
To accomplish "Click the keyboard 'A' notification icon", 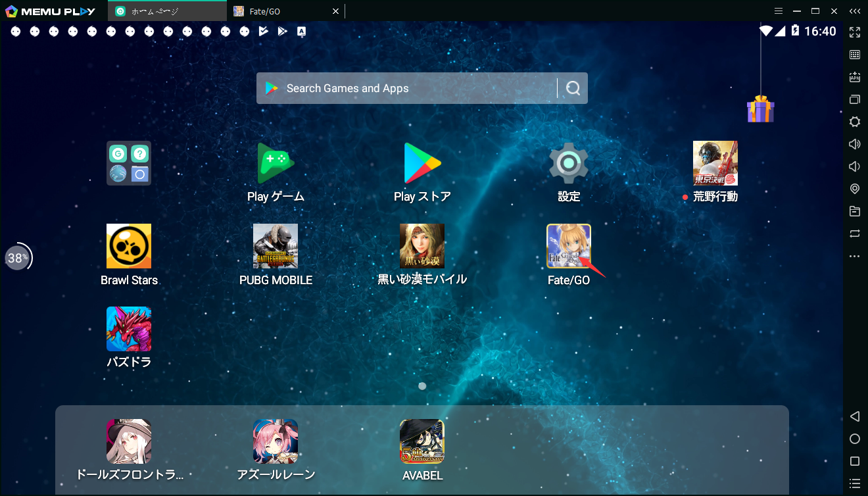I will [x=301, y=31].
